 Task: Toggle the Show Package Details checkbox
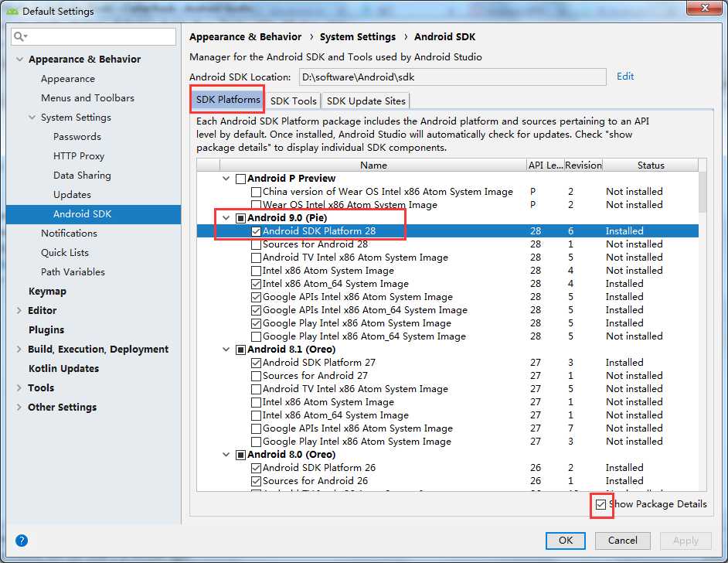click(600, 504)
